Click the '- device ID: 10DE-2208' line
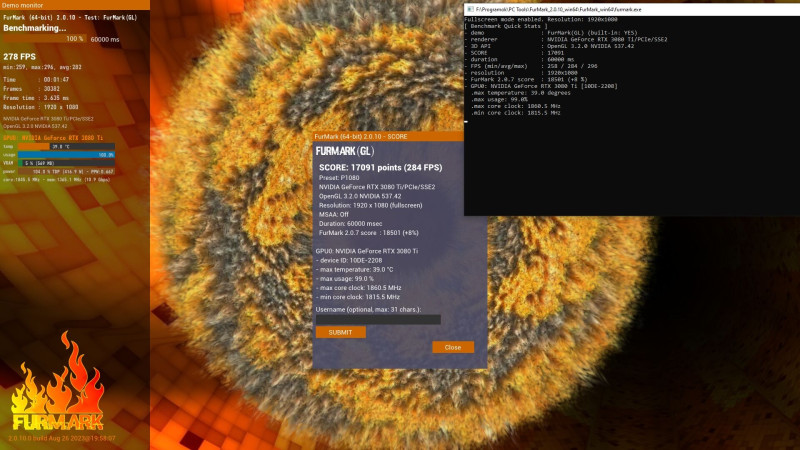The height and width of the screenshot is (450, 800). 349,260
